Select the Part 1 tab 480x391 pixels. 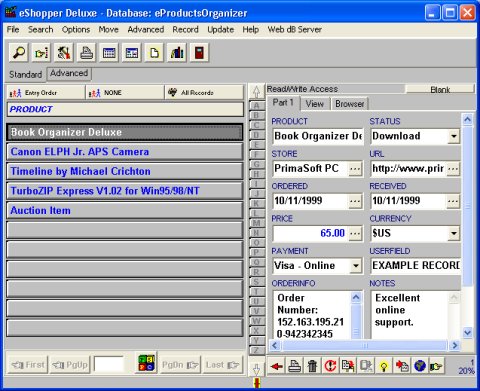(x=283, y=103)
